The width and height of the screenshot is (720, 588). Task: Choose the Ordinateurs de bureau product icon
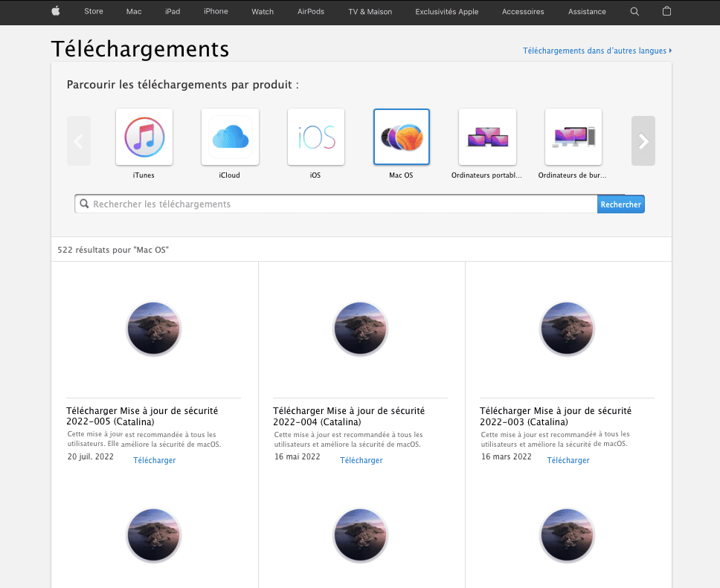pos(573,137)
